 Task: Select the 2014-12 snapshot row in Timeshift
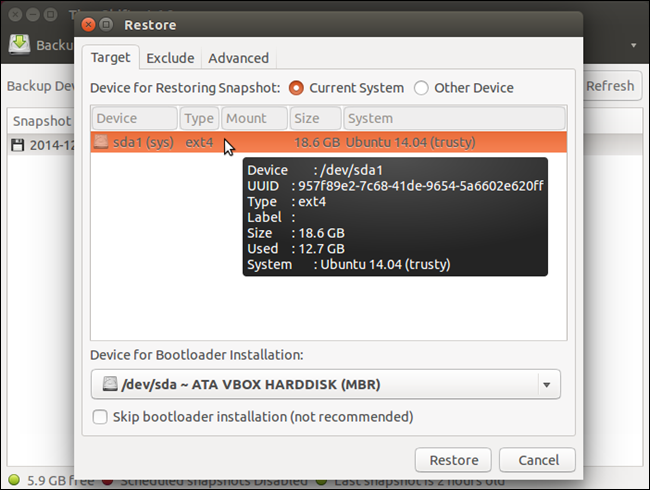point(41,145)
